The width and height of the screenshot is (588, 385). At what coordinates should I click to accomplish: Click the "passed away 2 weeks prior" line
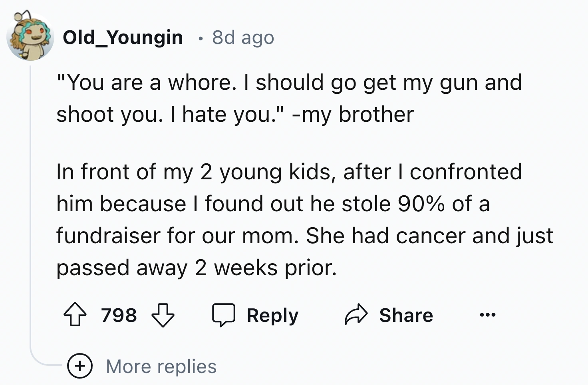196,268
